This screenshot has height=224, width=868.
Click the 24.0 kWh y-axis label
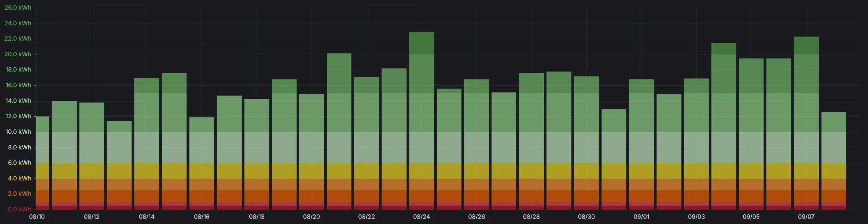(x=18, y=23)
